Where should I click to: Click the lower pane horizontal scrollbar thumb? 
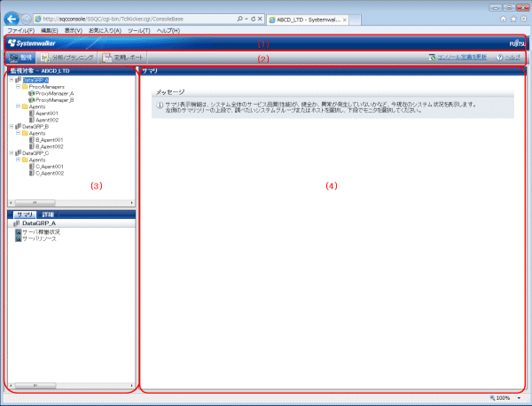pos(35,386)
